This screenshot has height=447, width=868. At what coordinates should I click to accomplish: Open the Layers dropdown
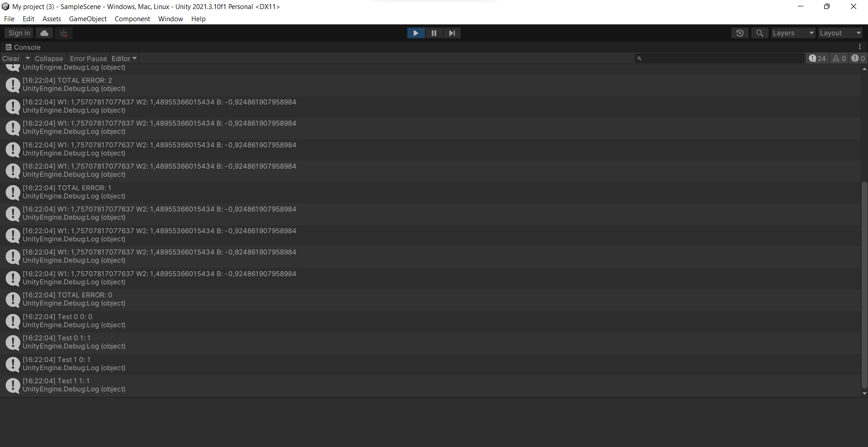793,33
